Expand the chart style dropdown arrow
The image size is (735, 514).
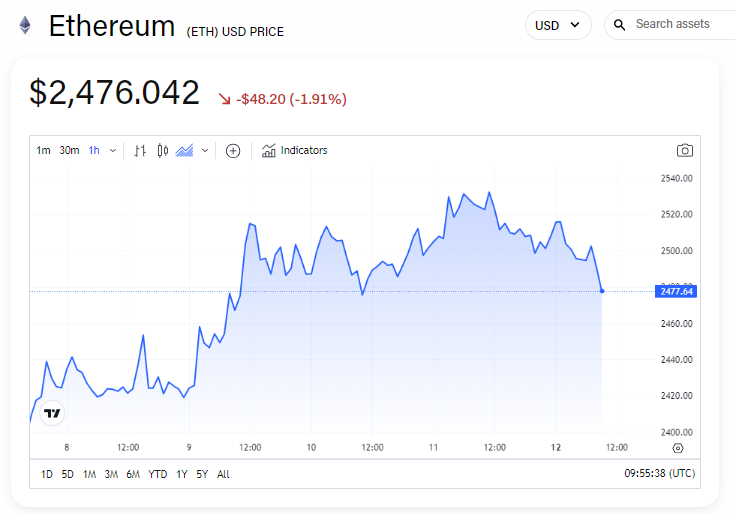tap(205, 151)
